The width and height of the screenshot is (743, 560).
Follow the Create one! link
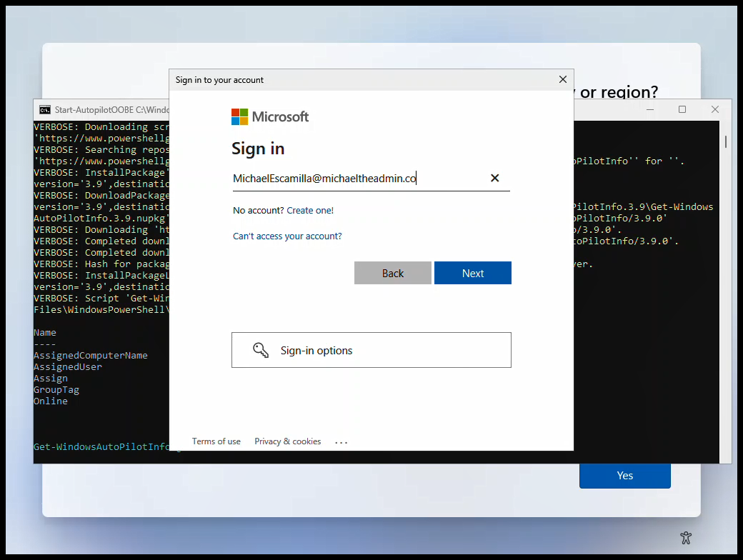[310, 211]
